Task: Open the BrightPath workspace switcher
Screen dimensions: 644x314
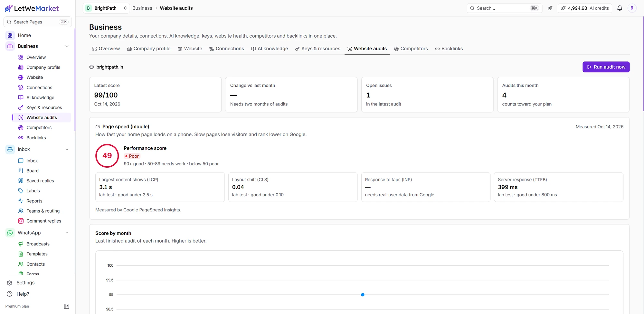Action: (x=106, y=8)
